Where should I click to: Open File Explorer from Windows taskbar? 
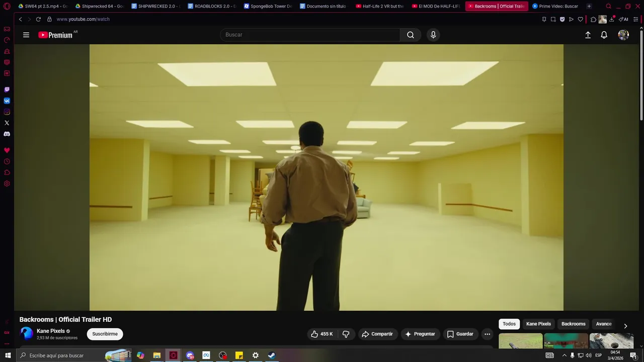[x=156, y=355]
